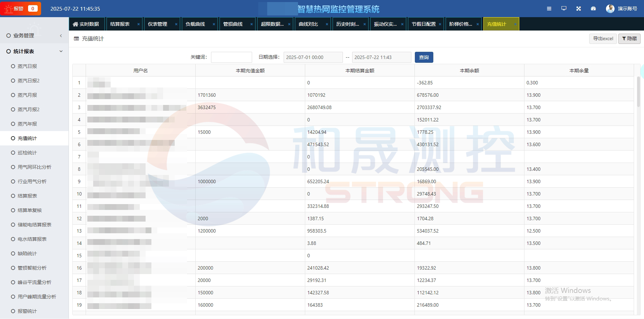Image resolution: width=644 pixels, height=319 pixels.
Task: Open the start date picker field
Action: (313, 57)
